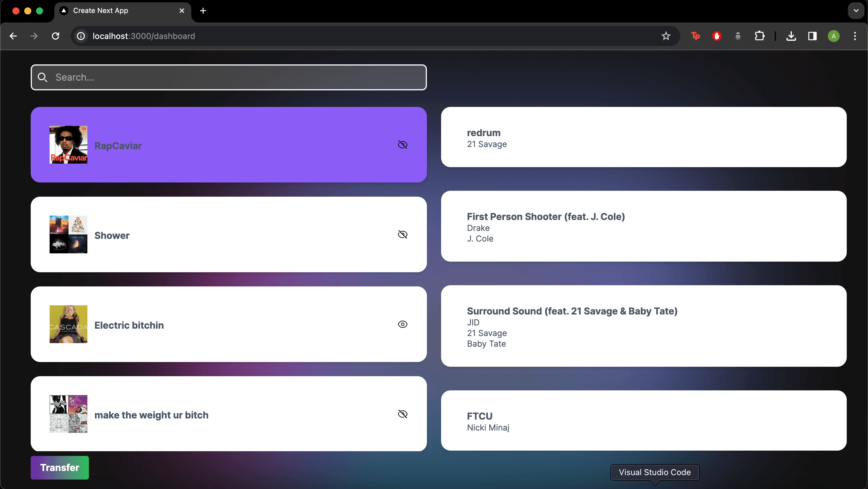Focus the Search input field

point(229,77)
